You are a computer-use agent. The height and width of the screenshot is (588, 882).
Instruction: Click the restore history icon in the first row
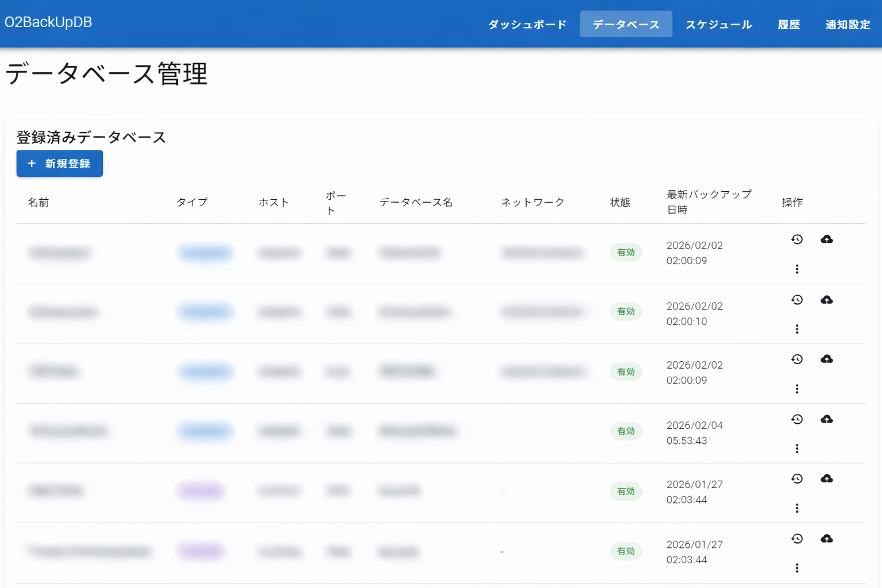coord(797,239)
